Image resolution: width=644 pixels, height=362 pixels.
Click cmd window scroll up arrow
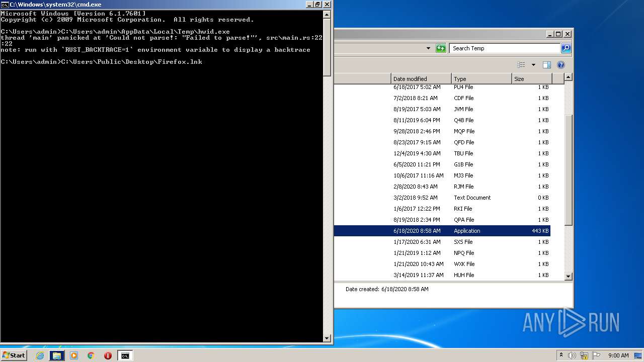(327, 15)
